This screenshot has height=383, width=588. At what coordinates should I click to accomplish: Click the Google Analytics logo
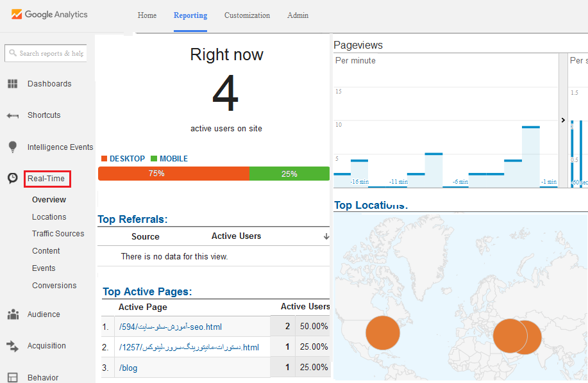click(x=49, y=14)
